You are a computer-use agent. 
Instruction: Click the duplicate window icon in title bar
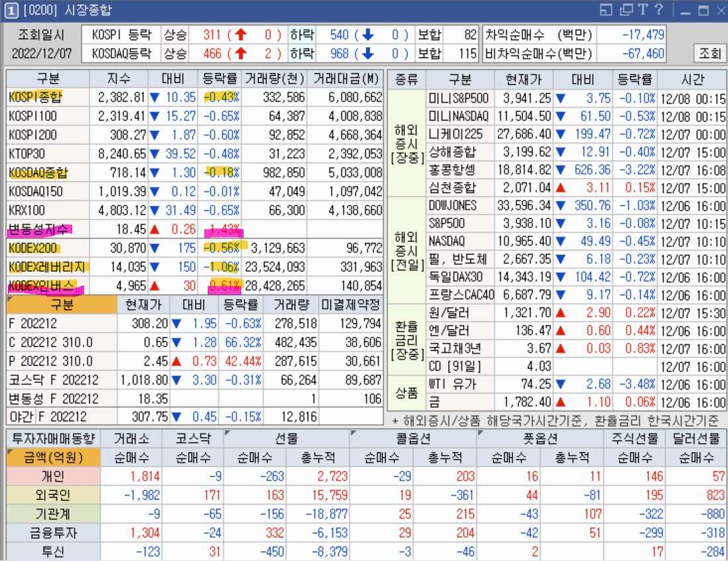(626, 10)
